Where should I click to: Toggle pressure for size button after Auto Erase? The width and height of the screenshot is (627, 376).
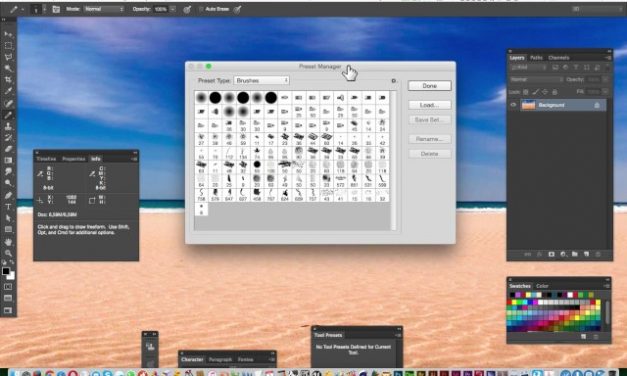pos(238,9)
